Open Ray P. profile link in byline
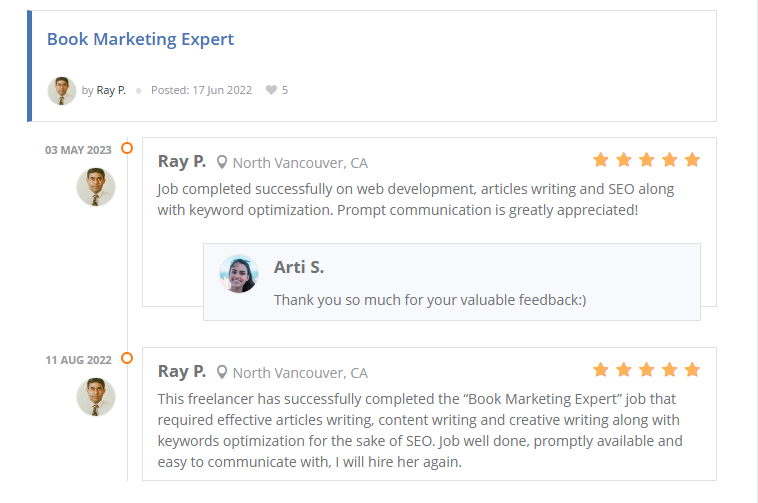The height and width of the screenshot is (503, 758). point(111,90)
